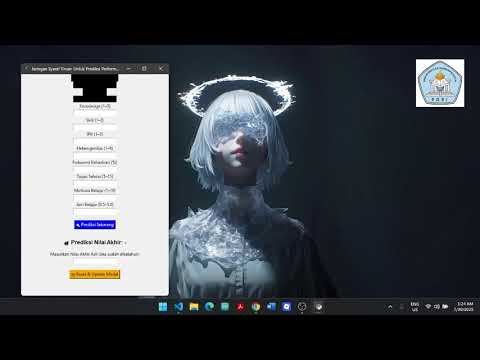Screen dimensions: 480x360
Task: Open the Windows Start menu
Action: point(163,307)
